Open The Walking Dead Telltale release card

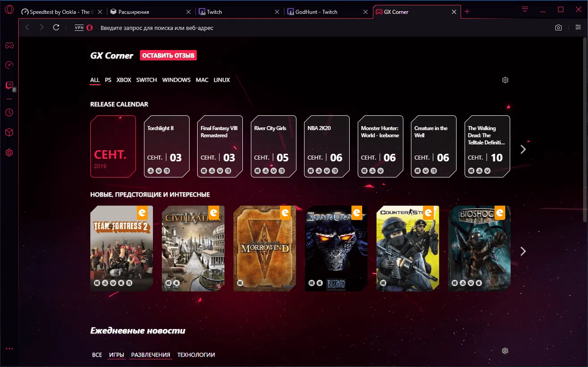[487, 147]
